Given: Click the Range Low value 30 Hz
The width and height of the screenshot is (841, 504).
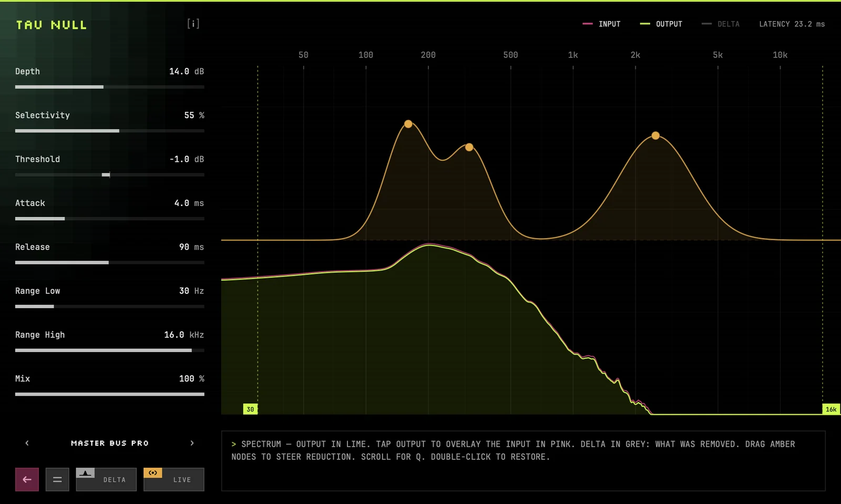Looking at the screenshot, I should (191, 291).
